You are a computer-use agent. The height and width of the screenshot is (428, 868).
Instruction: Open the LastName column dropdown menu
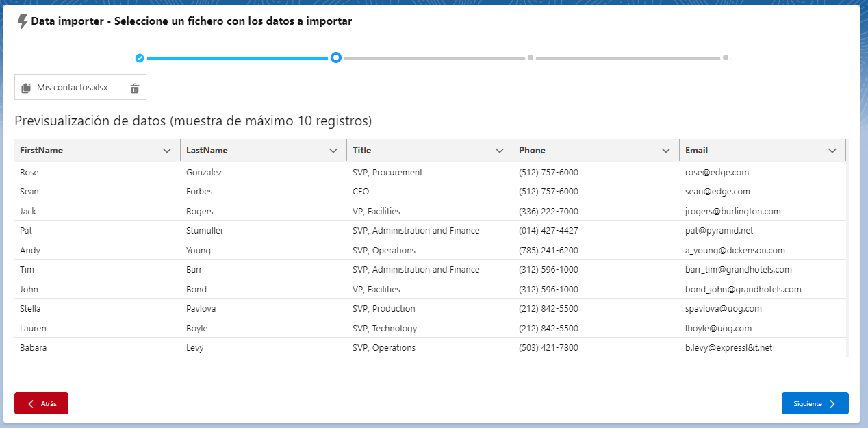pos(333,151)
